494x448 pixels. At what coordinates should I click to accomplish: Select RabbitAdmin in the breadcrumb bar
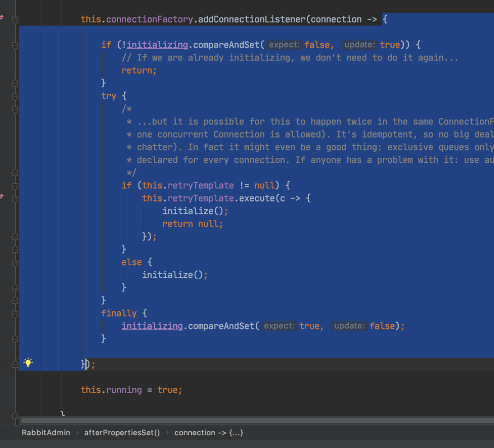coord(46,432)
